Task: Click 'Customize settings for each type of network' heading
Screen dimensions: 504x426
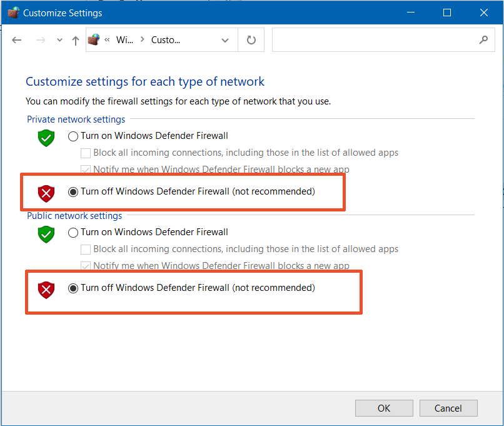Action: click(x=145, y=82)
